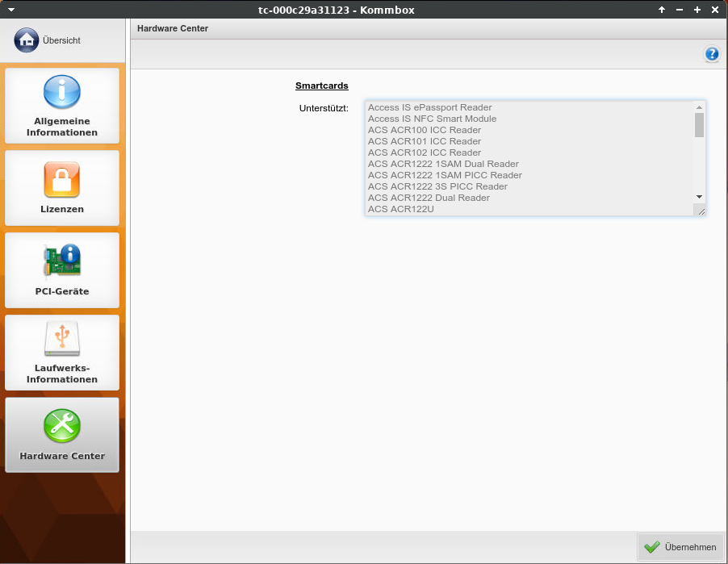
Task: Open Laufwerks-Informationen via the USB drive icon
Action: click(x=62, y=339)
